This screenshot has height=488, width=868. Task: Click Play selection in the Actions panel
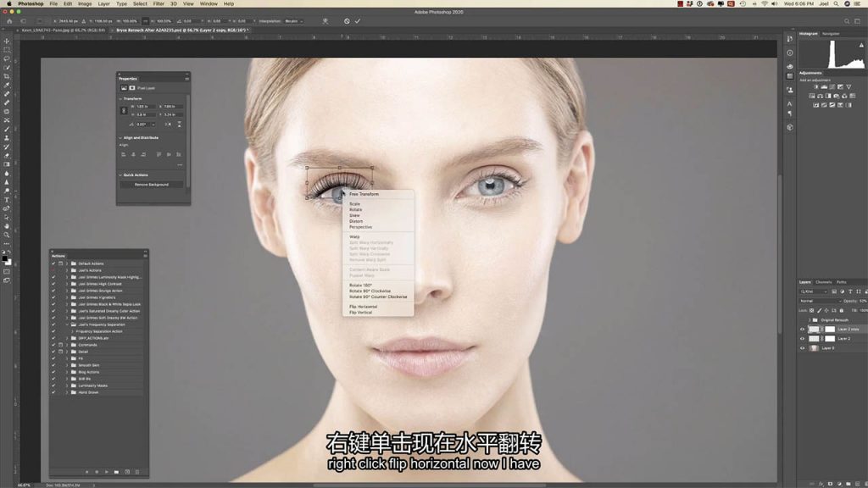tap(106, 472)
